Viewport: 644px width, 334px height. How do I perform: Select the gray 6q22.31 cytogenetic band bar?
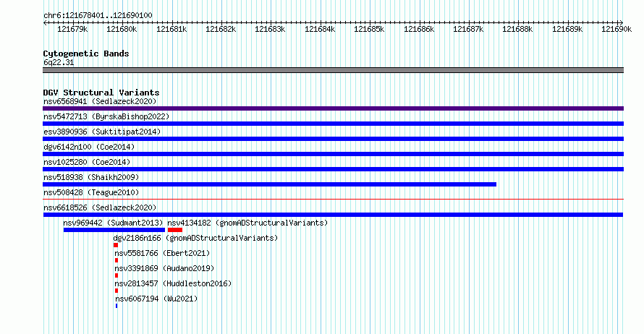tap(333, 70)
